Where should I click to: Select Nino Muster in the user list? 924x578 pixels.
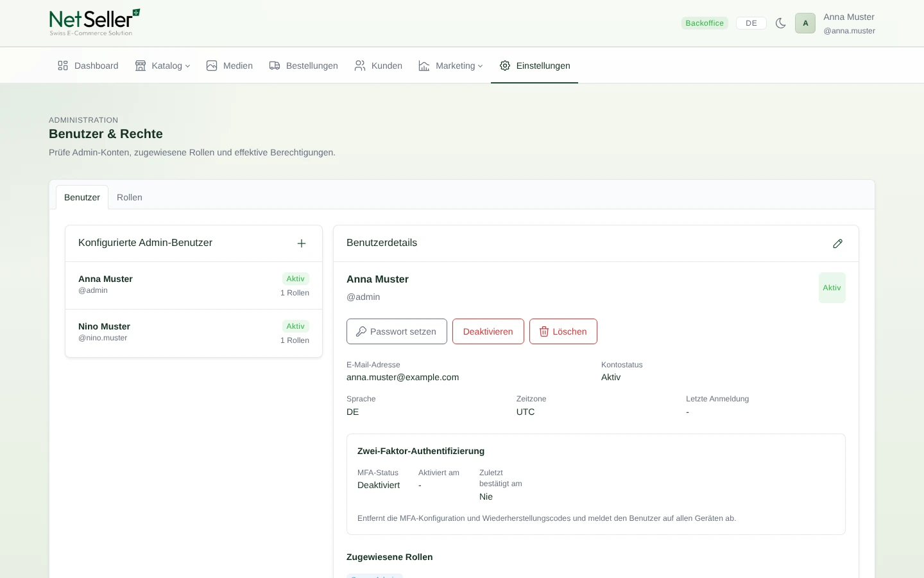point(194,333)
